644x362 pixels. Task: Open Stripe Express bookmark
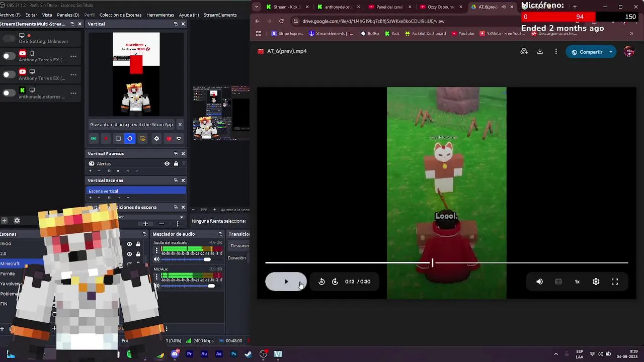click(287, 34)
